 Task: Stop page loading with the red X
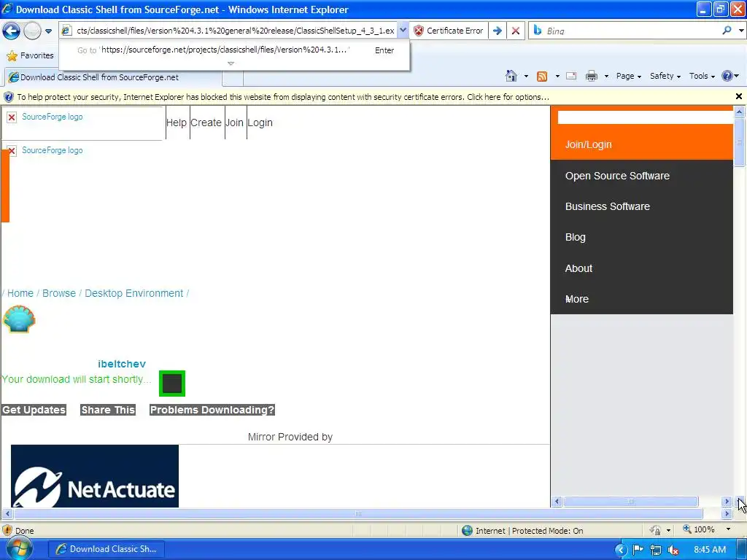point(516,31)
